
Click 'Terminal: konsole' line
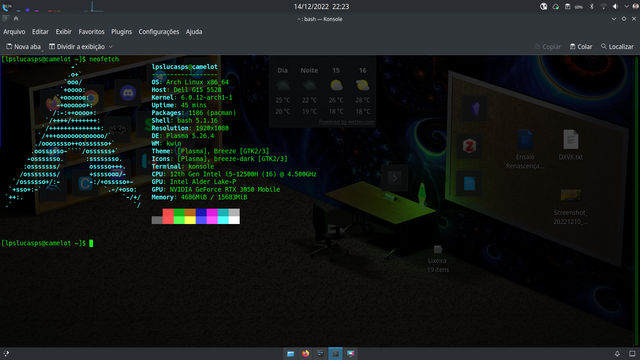pyautogui.click(x=182, y=167)
